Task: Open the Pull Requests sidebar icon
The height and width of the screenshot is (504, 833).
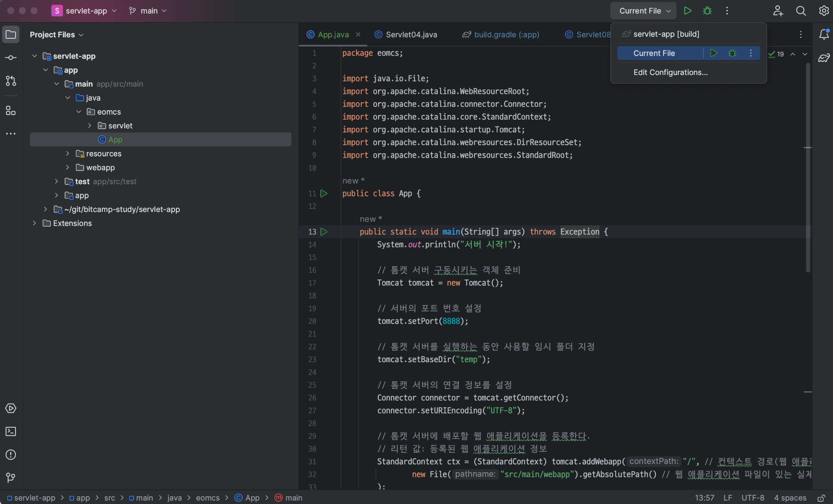Action: tap(11, 81)
